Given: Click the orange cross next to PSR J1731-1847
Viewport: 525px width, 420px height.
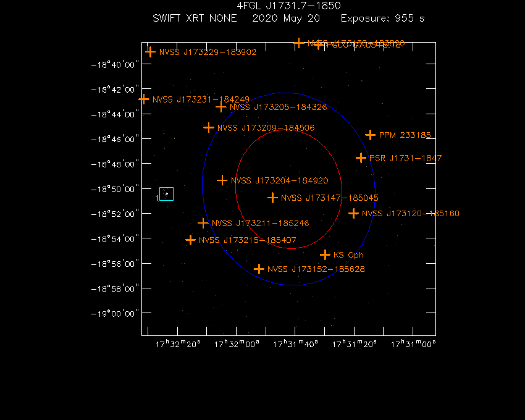Looking at the screenshot, I should (x=361, y=157).
